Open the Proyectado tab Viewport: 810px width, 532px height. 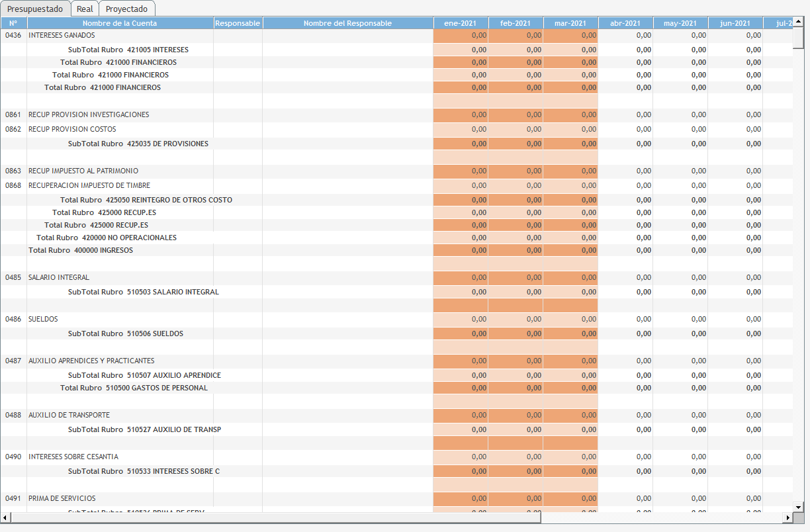point(126,9)
